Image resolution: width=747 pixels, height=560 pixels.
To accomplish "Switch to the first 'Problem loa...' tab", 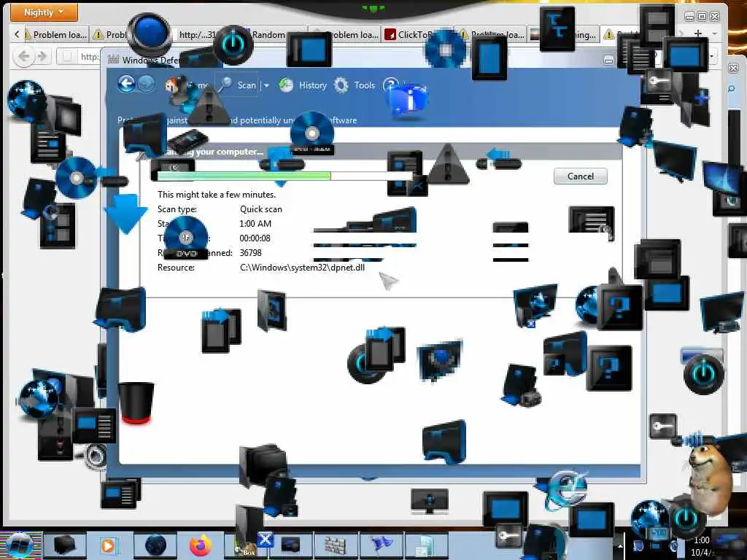I will click(55, 35).
